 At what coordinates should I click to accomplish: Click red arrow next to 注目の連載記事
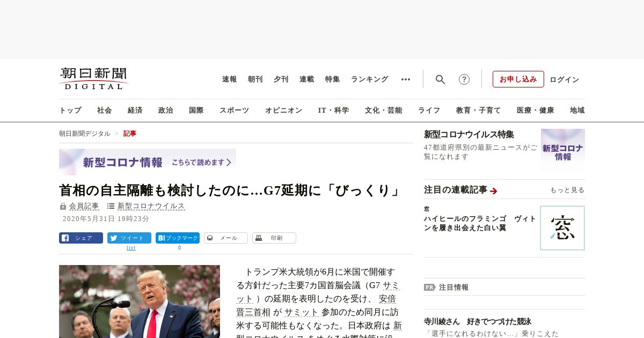click(x=494, y=190)
